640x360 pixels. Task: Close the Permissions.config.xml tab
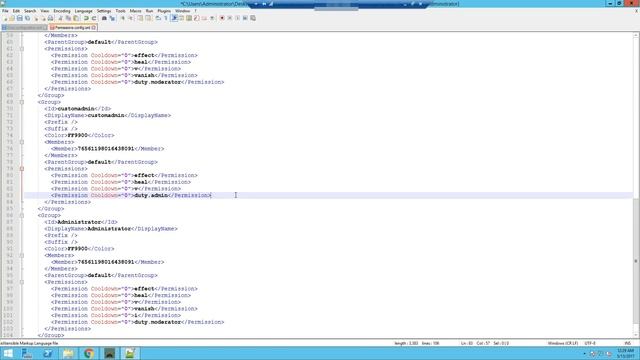(94, 27)
